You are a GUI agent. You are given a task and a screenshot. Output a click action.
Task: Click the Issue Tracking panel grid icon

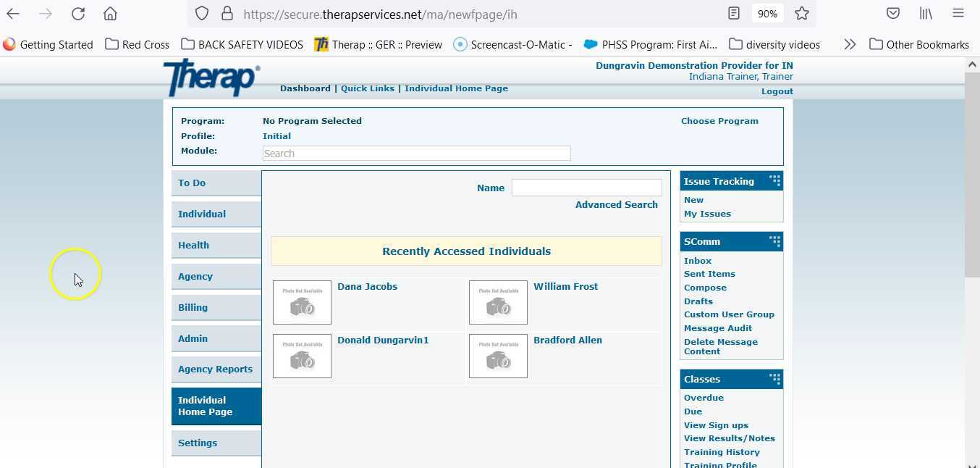774,180
